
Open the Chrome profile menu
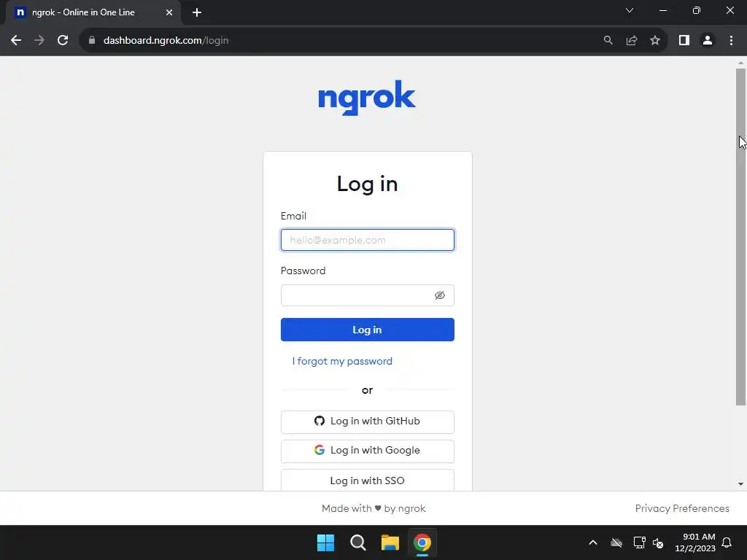click(708, 41)
